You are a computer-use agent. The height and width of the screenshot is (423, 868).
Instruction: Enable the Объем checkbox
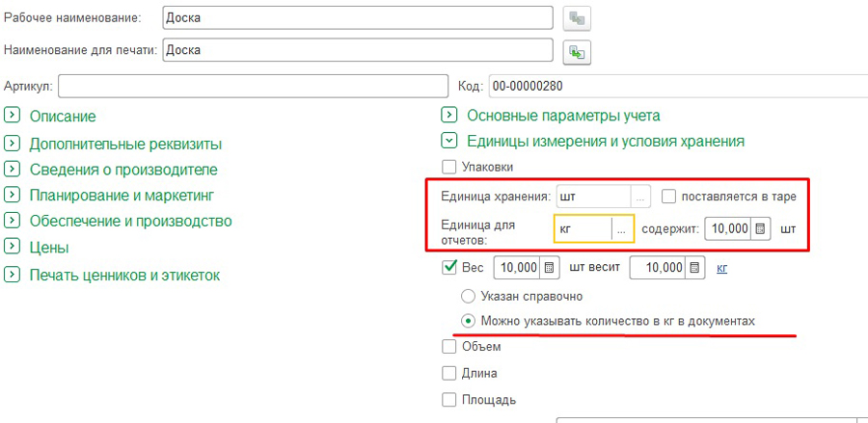[448, 347]
